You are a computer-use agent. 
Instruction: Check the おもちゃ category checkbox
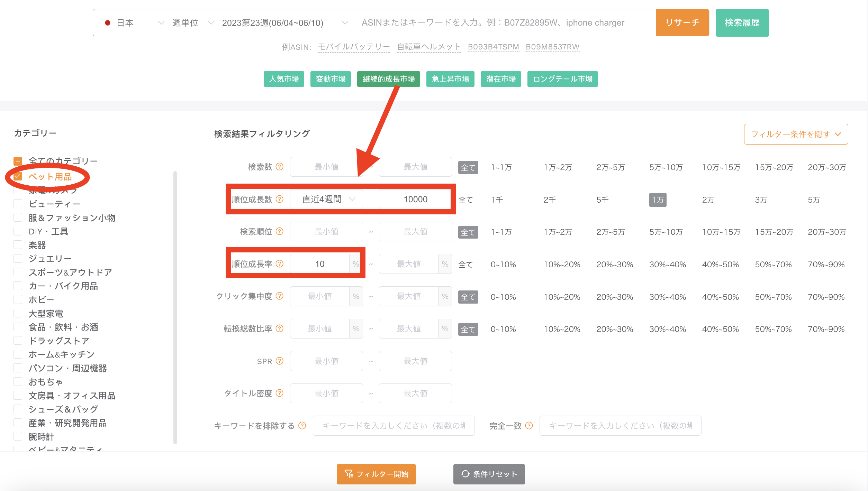[x=18, y=382]
